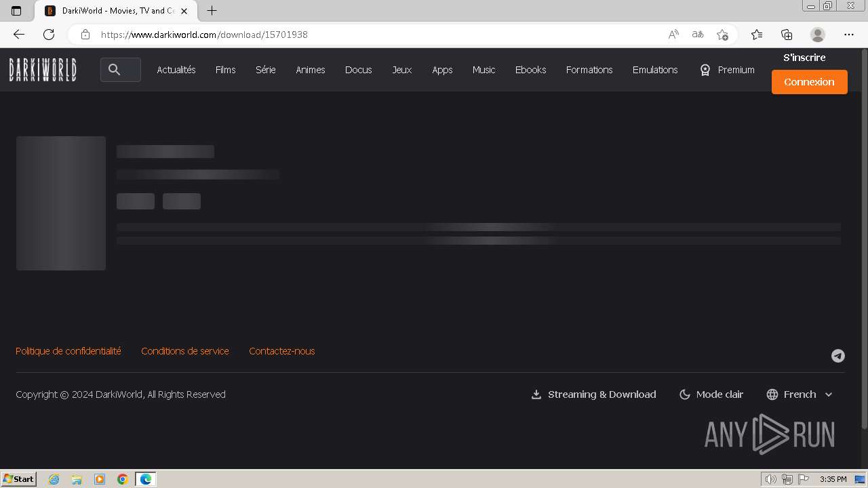Image resolution: width=868 pixels, height=488 pixels.
Task: Open the Emulations category
Action: 655,70
